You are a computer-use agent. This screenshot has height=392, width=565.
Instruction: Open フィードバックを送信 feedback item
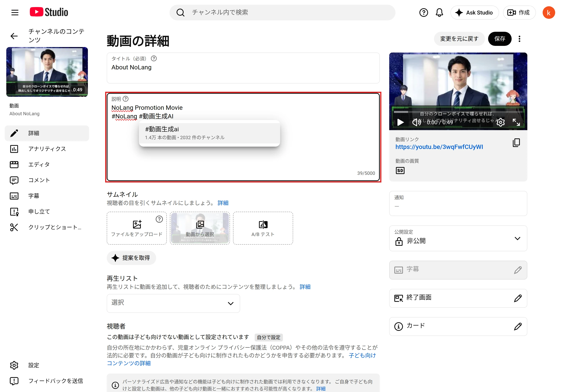[x=47, y=381]
